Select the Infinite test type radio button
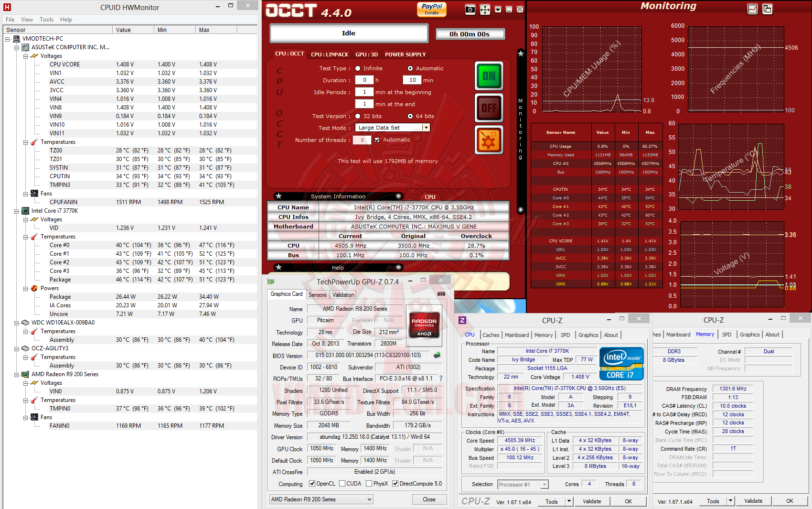 pyautogui.click(x=358, y=68)
